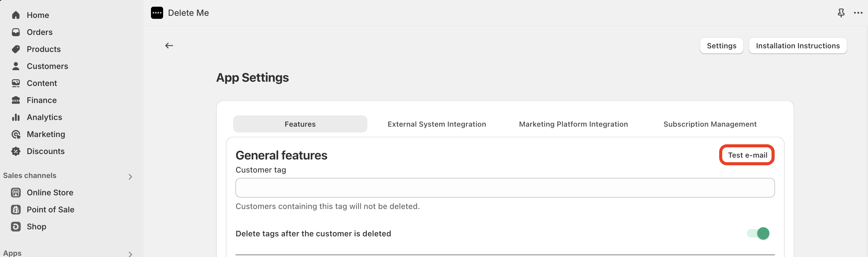
Task: Click the Discounts badge icon
Action: click(x=16, y=151)
